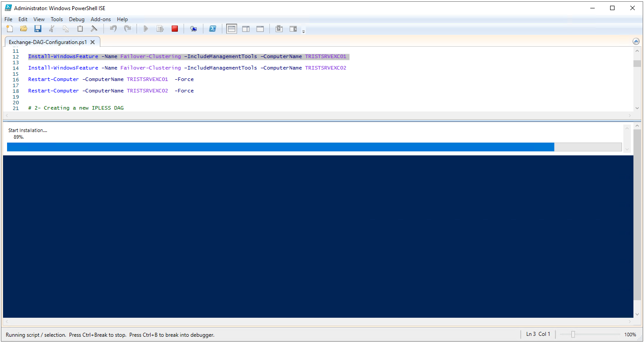Redo arrow icon in toolbar

click(127, 29)
